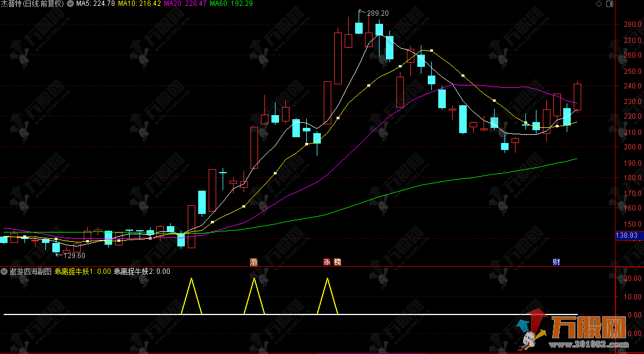This screenshot has width=644, height=354.
Task: Click the 财 event marker icon
Action: (x=556, y=262)
